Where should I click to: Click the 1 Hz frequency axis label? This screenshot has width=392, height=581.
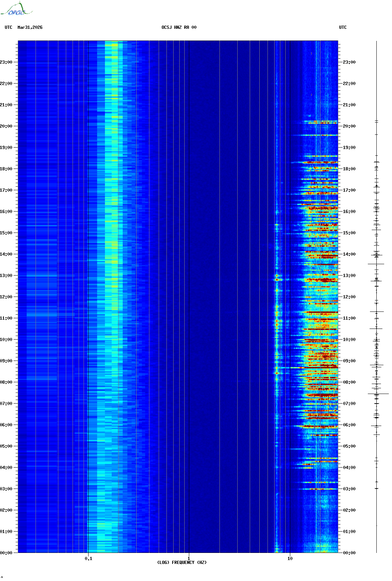tap(189, 558)
